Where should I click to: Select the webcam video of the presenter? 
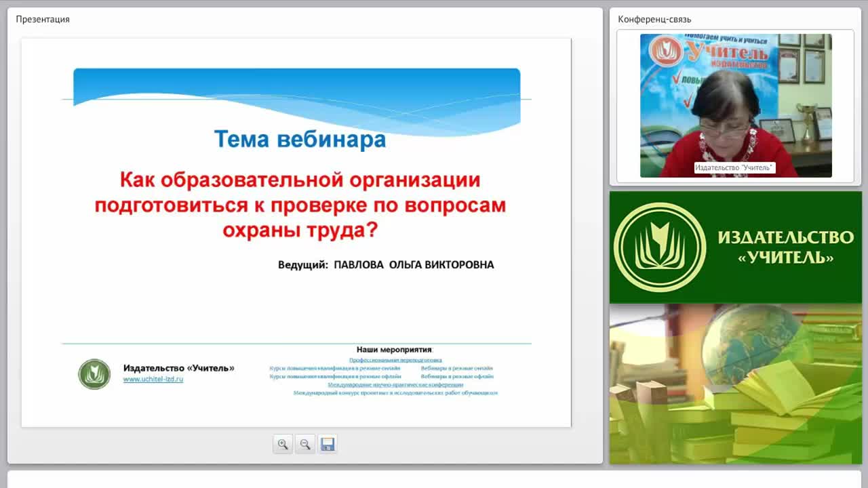click(736, 106)
